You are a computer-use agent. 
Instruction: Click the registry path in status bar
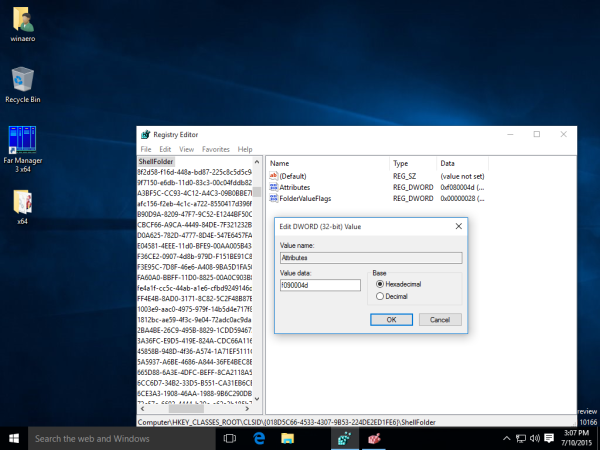pos(287,422)
